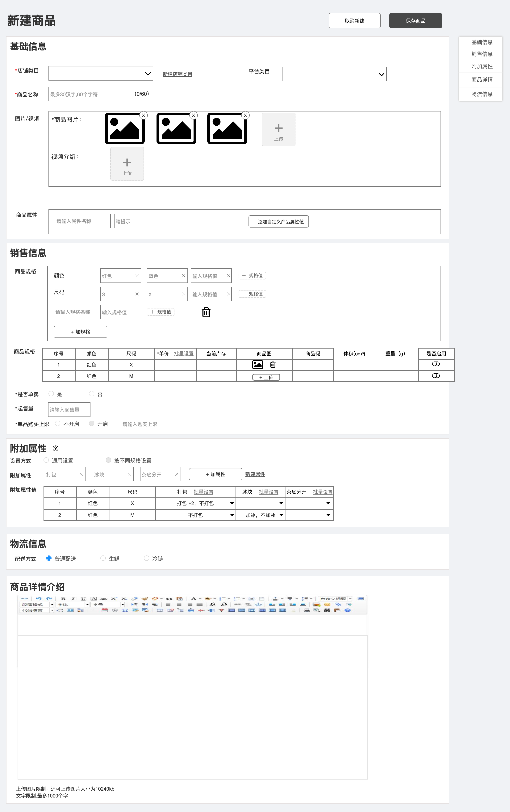Select 普通配送 delivery radio button
Viewport: 510px width, 812px height.
(49, 558)
